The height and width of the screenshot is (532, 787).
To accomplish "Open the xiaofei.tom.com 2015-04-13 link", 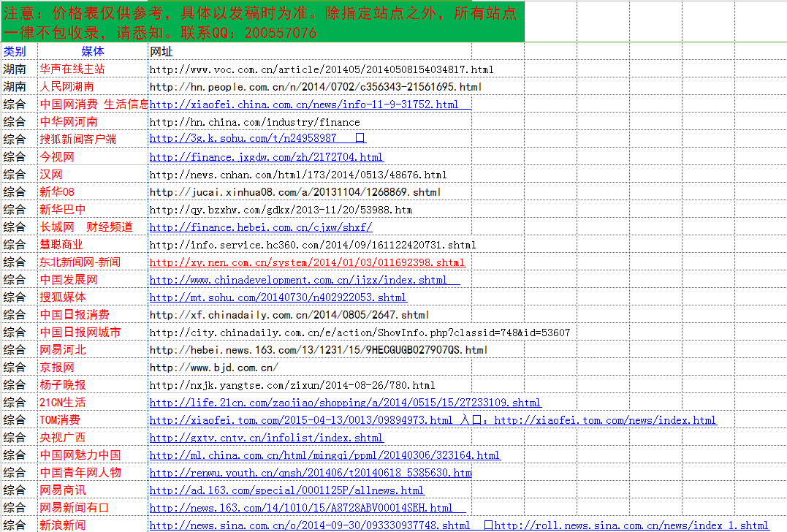I will (300, 420).
